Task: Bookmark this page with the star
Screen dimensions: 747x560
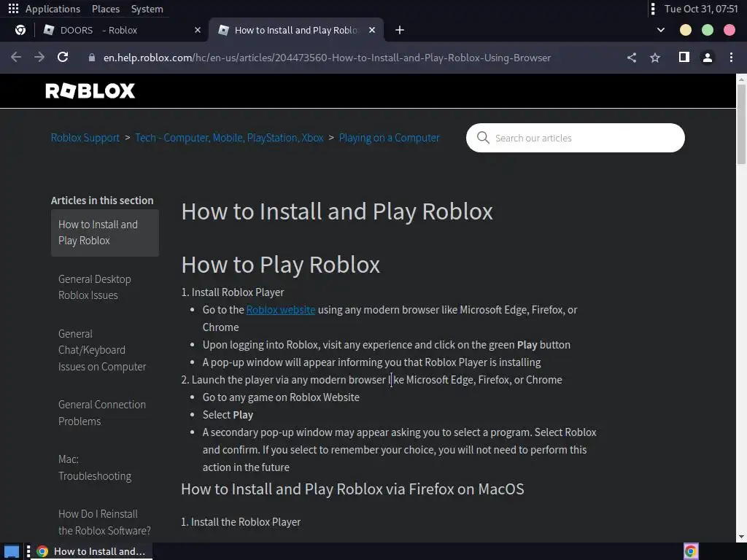Action: [x=655, y=58]
